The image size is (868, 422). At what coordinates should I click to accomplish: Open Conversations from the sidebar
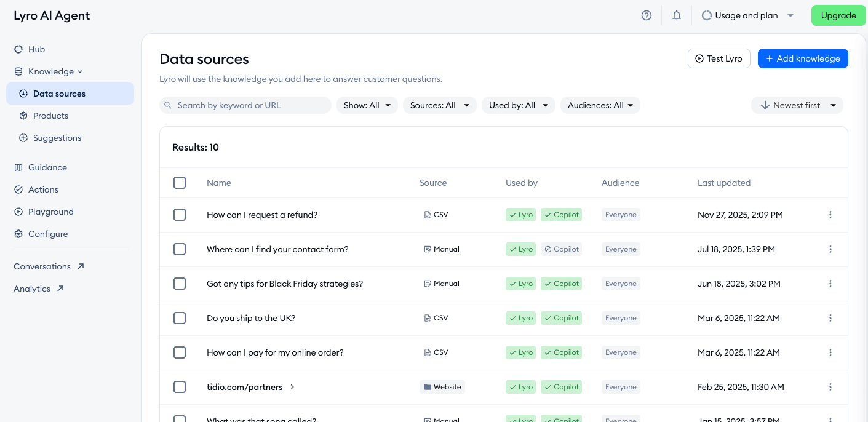click(42, 266)
